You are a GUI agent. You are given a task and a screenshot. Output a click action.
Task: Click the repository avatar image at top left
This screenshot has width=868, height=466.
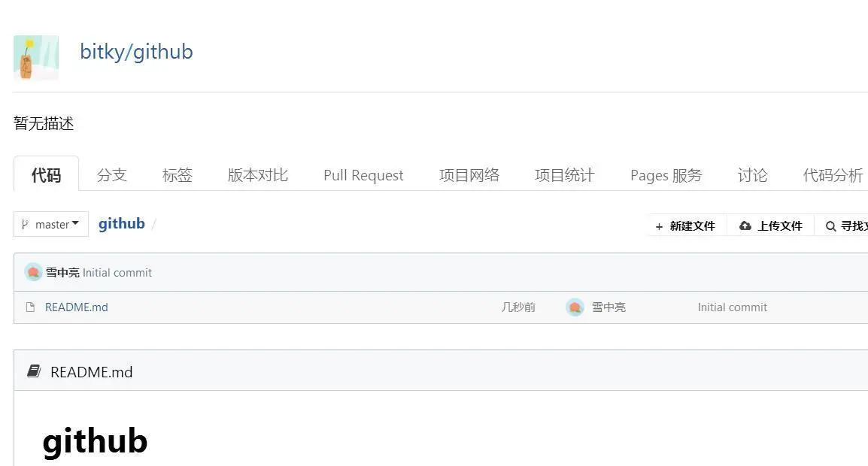point(36,58)
